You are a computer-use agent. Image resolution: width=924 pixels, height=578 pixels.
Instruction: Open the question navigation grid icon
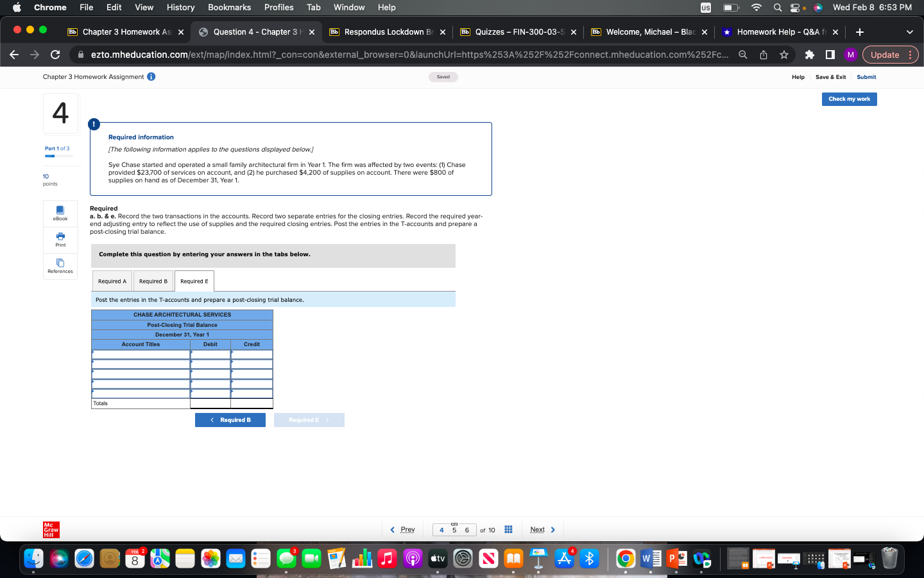coord(508,528)
